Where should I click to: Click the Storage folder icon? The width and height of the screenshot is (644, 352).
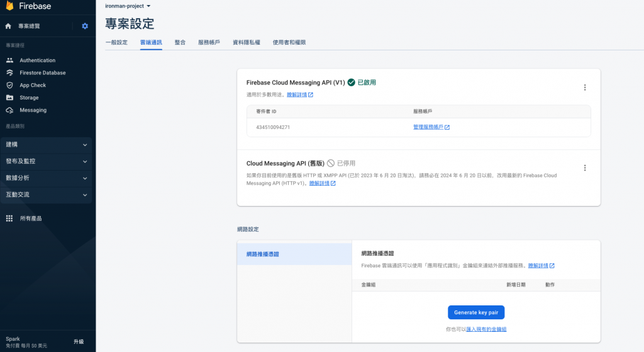(x=10, y=98)
